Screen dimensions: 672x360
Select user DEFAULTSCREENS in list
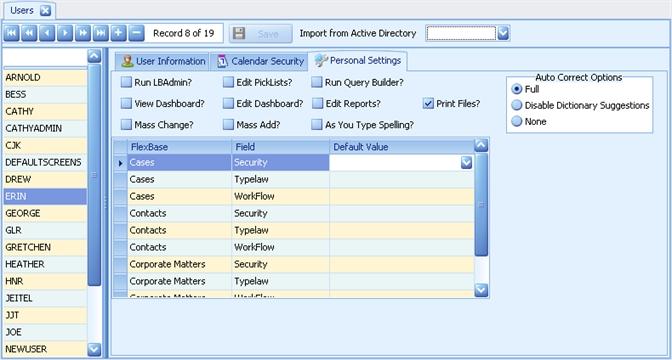click(x=45, y=162)
